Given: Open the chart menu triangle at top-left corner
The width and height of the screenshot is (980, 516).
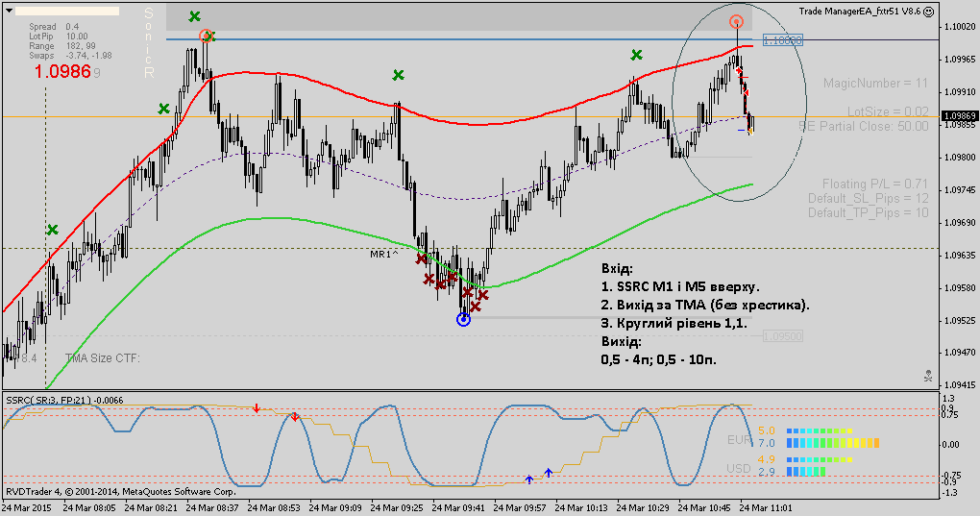Looking at the screenshot, I should click(10, 11).
